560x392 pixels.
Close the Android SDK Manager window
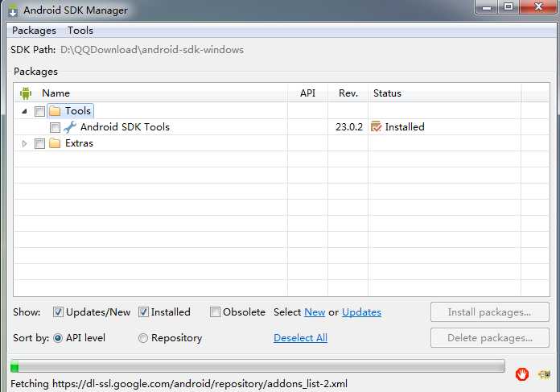(x=539, y=7)
